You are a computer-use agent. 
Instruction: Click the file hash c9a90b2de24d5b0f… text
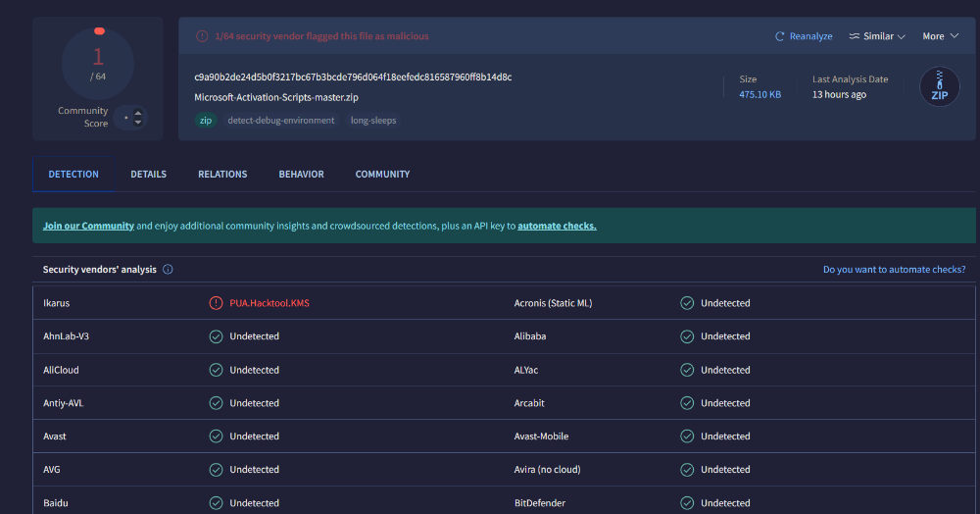pos(353,77)
